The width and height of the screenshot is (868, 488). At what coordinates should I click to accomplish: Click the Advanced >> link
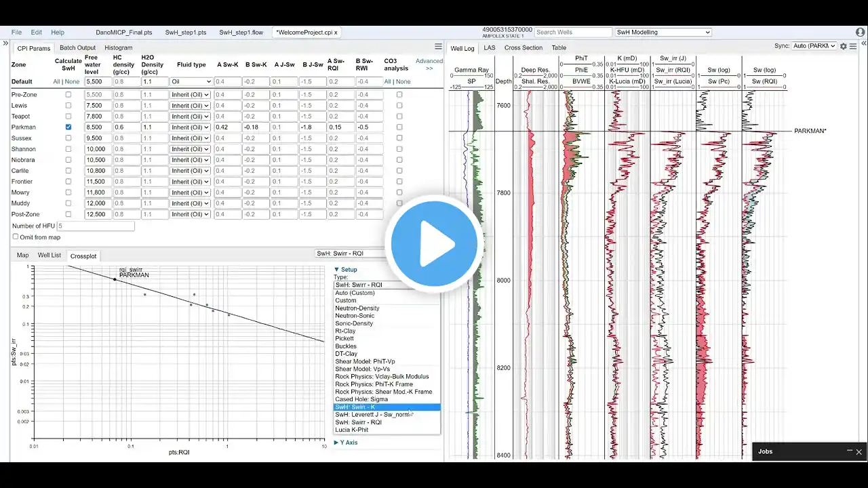coord(429,64)
